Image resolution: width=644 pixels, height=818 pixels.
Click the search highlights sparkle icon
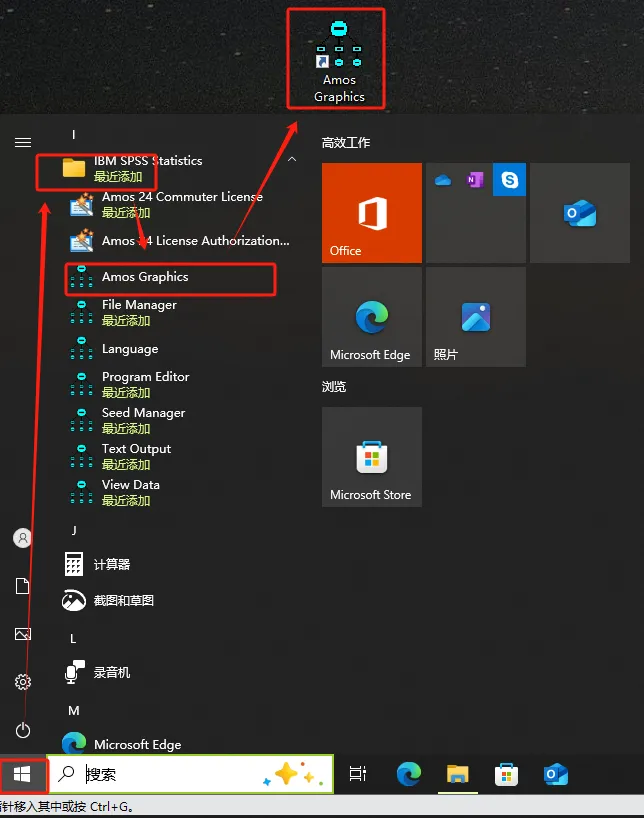[x=294, y=774]
